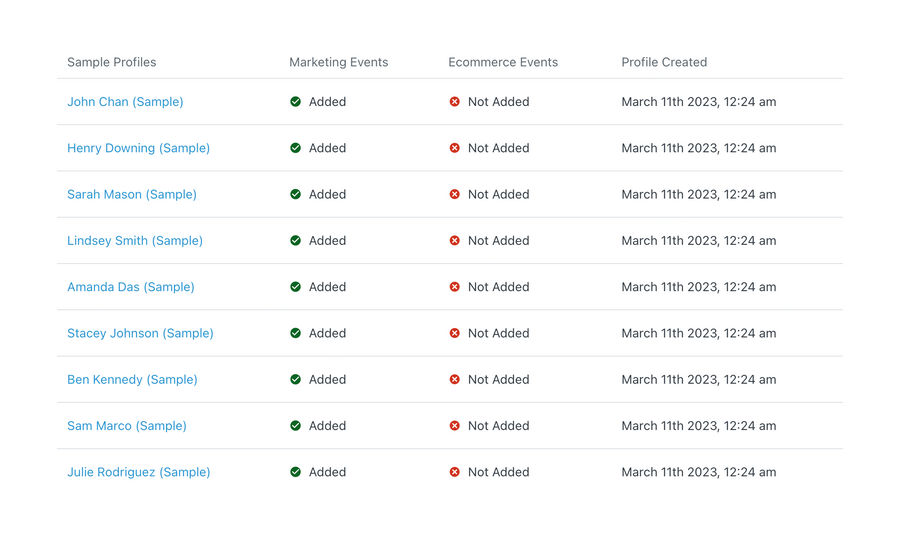900x536 pixels.
Task: Click green check icon in Amanda Das row
Action: [x=295, y=287]
